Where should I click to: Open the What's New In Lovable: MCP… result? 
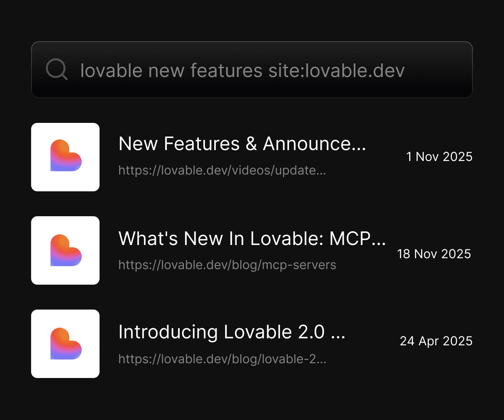252,238
